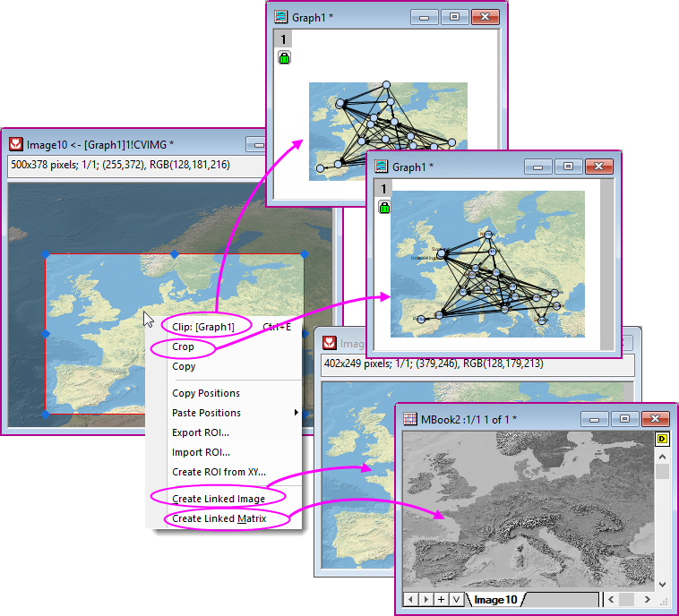This screenshot has width=679, height=616.
Task: Click Image10 window title text
Action: pyautogui.click(x=100, y=144)
